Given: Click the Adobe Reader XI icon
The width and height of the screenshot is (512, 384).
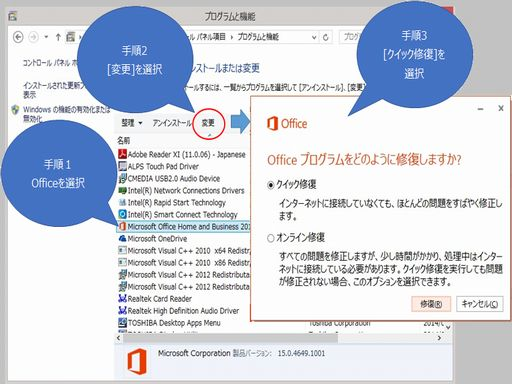Looking at the screenshot, I should coord(122,154).
